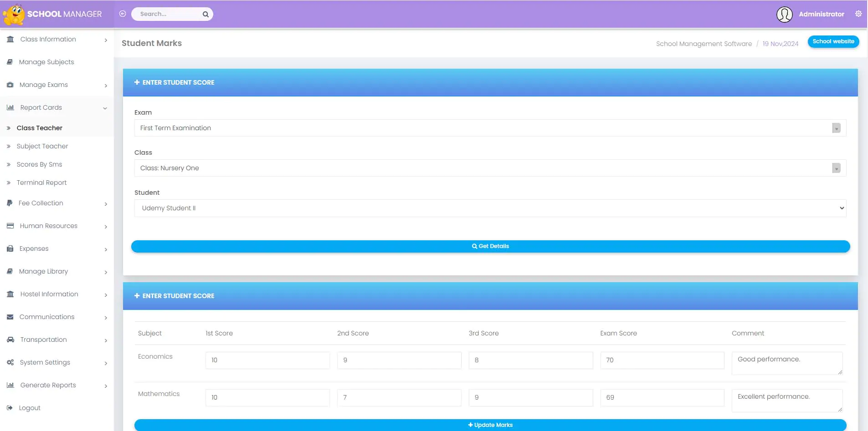Click the Communications envelope icon
868x431 pixels.
10,317
